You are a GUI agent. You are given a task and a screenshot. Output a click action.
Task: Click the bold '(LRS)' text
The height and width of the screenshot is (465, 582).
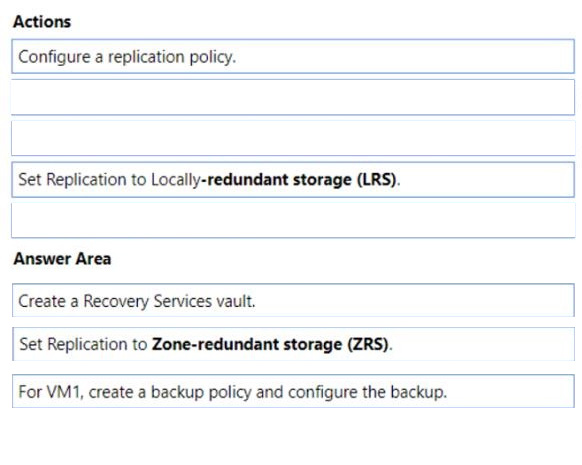(377, 180)
